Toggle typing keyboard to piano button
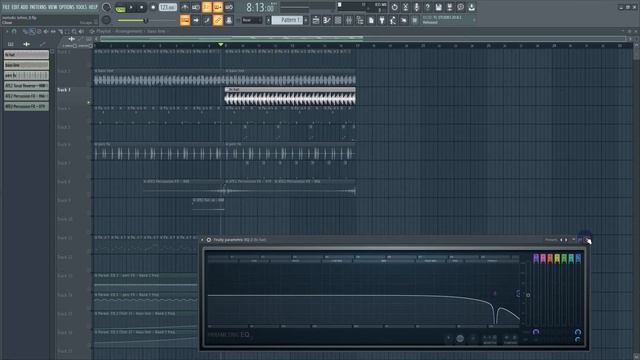640x360 pixels. point(185,20)
